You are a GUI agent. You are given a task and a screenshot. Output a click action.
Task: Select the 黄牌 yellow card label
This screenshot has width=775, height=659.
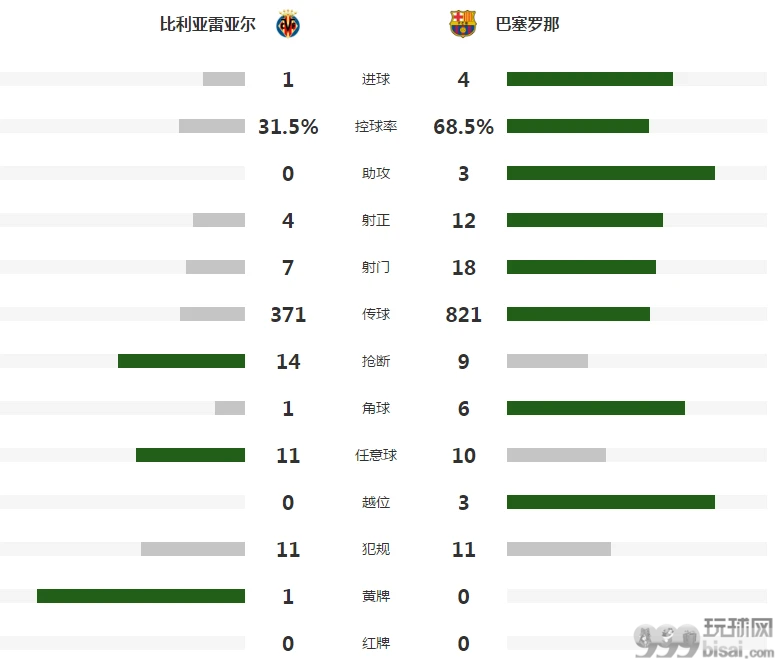pyautogui.click(x=376, y=596)
